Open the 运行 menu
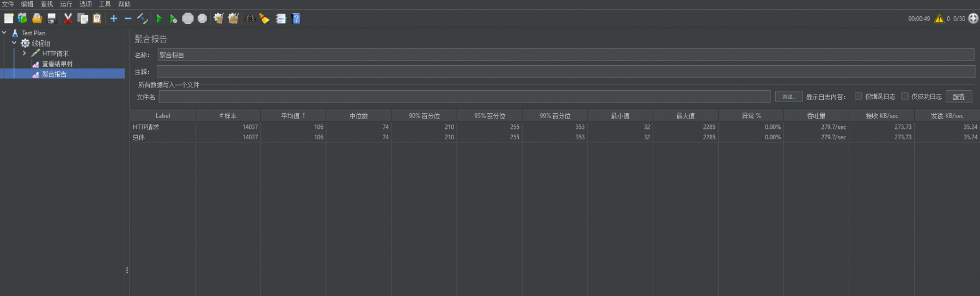Image resolution: width=980 pixels, height=296 pixels. coord(66,4)
